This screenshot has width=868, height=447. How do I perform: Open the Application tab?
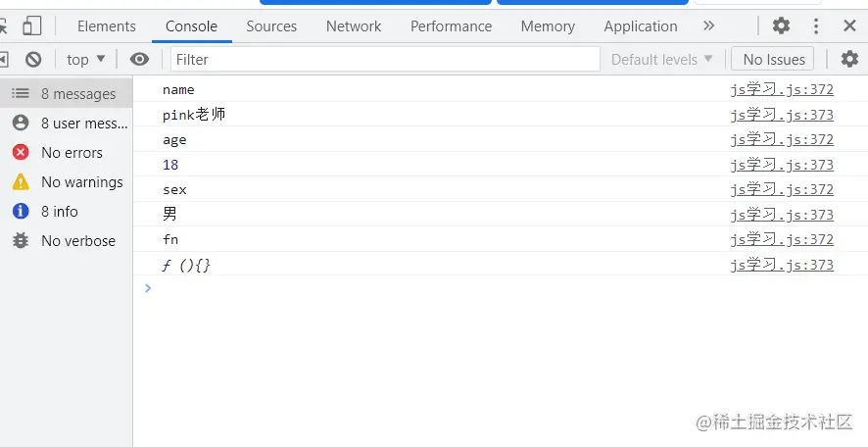641,26
